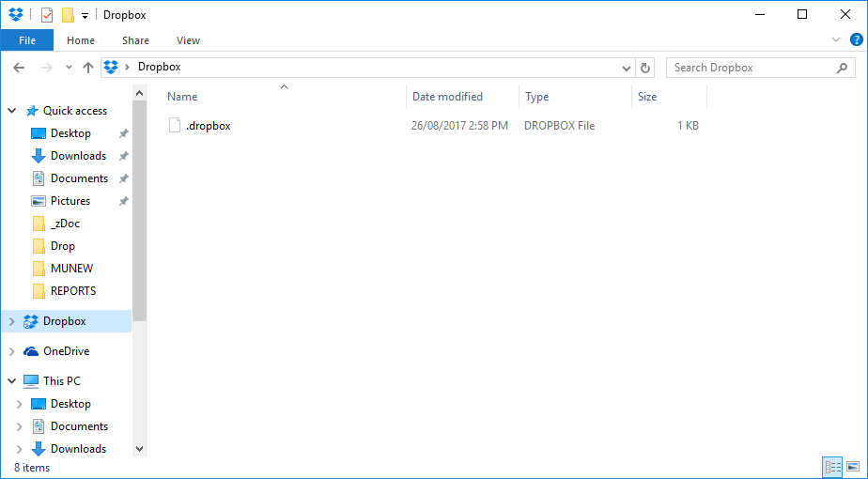Viewport: 868px width, 479px height.
Task: Click the date 26/08/2017 2:58 PM cell
Action: (459, 126)
